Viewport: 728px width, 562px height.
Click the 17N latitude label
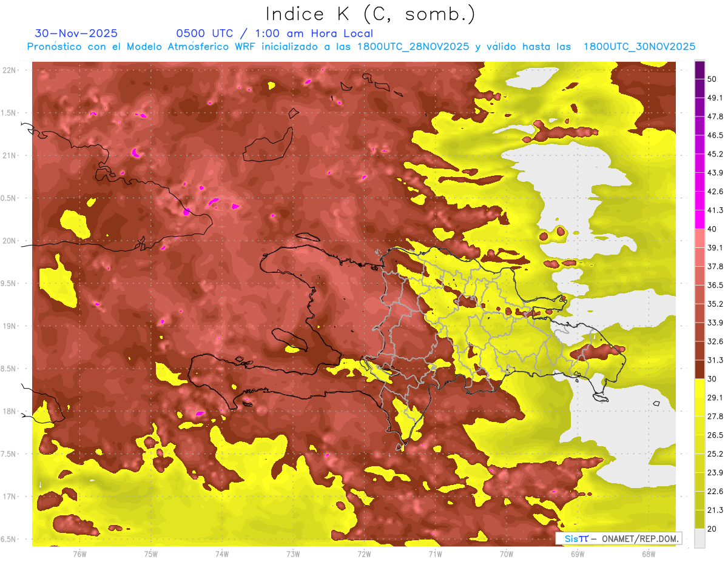click(x=10, y=497)
